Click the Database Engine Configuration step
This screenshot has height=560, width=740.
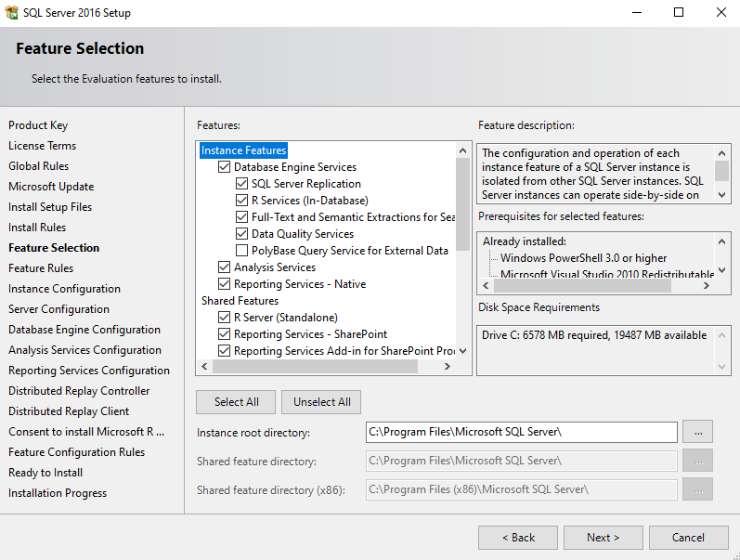point(84,330)
